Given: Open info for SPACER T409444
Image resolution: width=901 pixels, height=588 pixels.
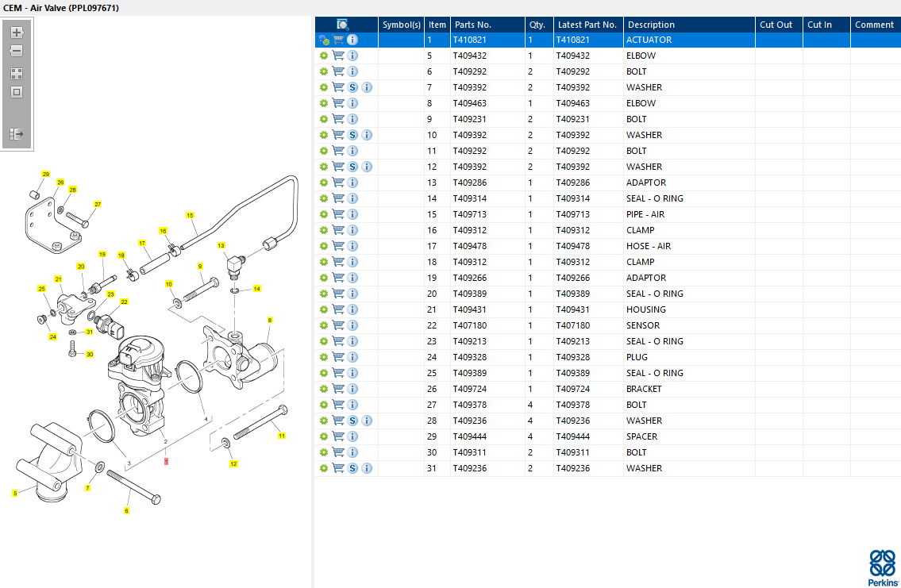Looking at the screenshot, I should (x=352, y=436).
